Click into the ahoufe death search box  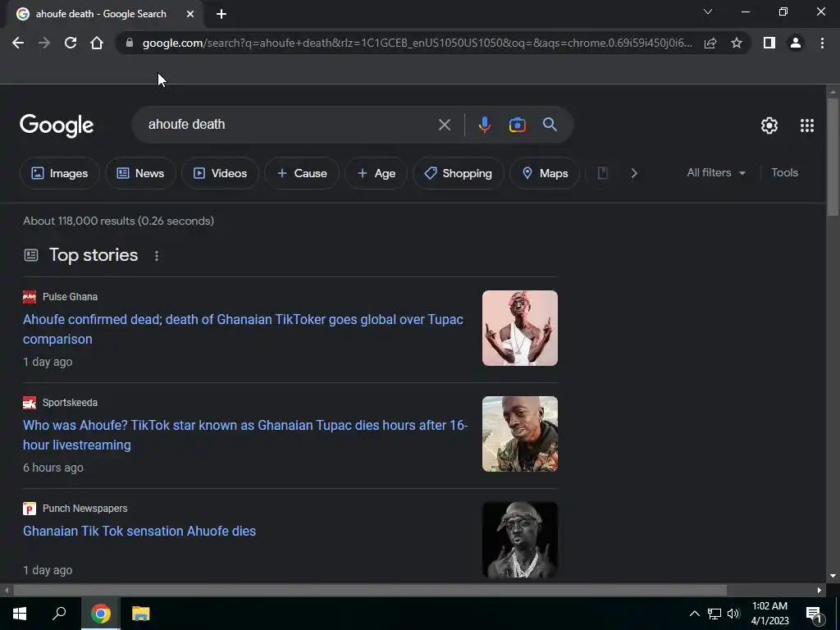coord(290,125)
